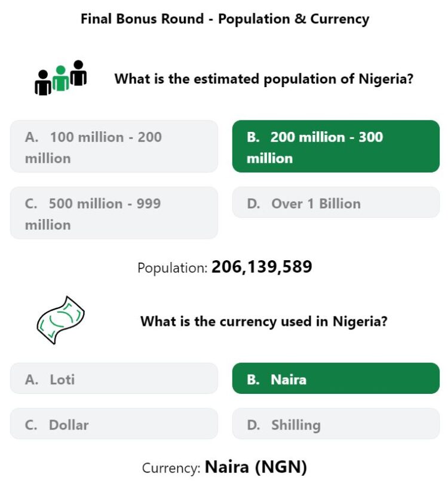Choose A. Loti as the currency
This screenshot has height=481, width=448.
(114, 378)
